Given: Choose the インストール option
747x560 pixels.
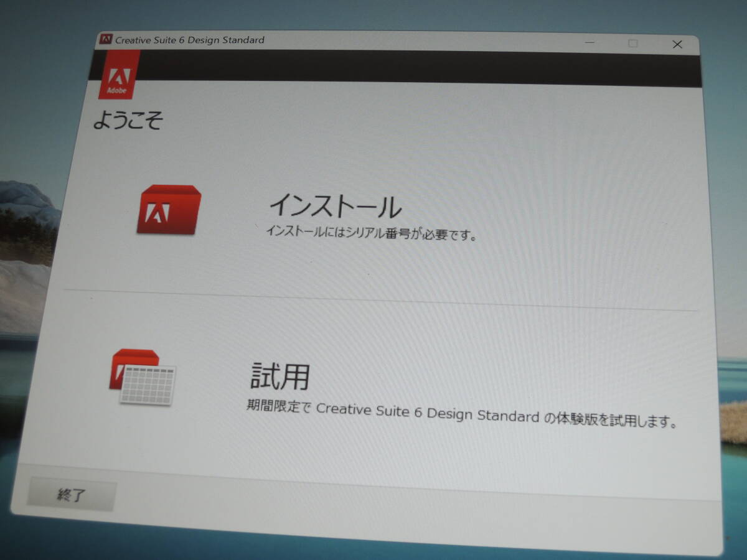Looking at the screenshot, I should [x=336, y=206].
